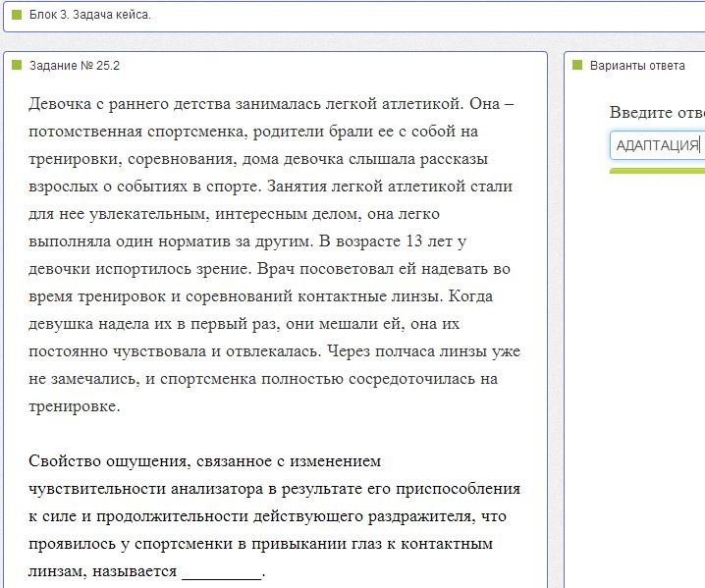
Task: Click the word 'тренировке.' ending the first paragraph
Action: click(x=75, y=406)
